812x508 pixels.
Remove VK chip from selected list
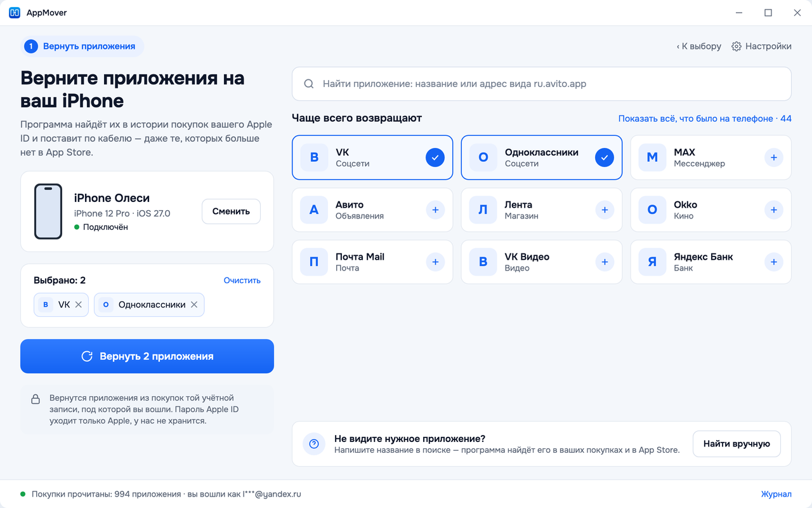[79, 305]
